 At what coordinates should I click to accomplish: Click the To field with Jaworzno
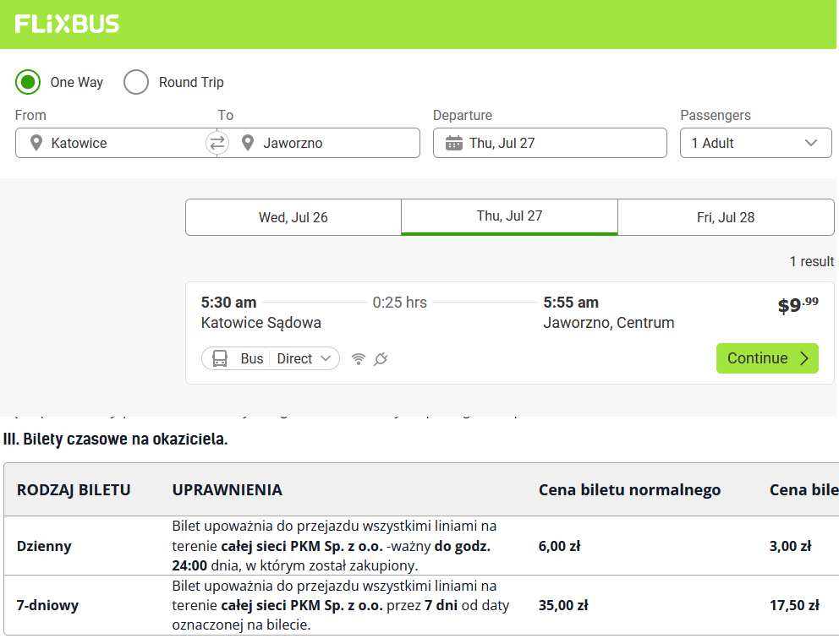coord(318,143)
